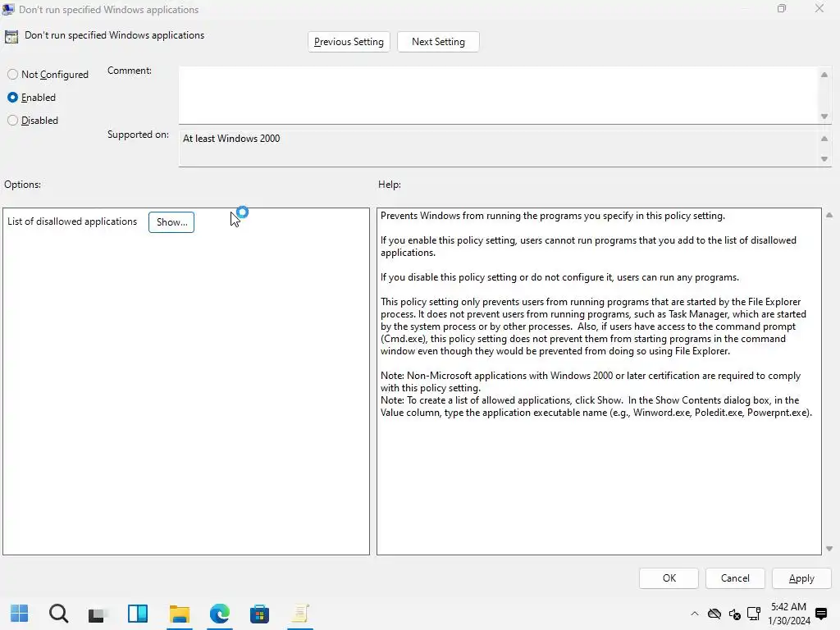840x630 pixels.
Task: Click inside the Comment text box
Action: (498, 95)
